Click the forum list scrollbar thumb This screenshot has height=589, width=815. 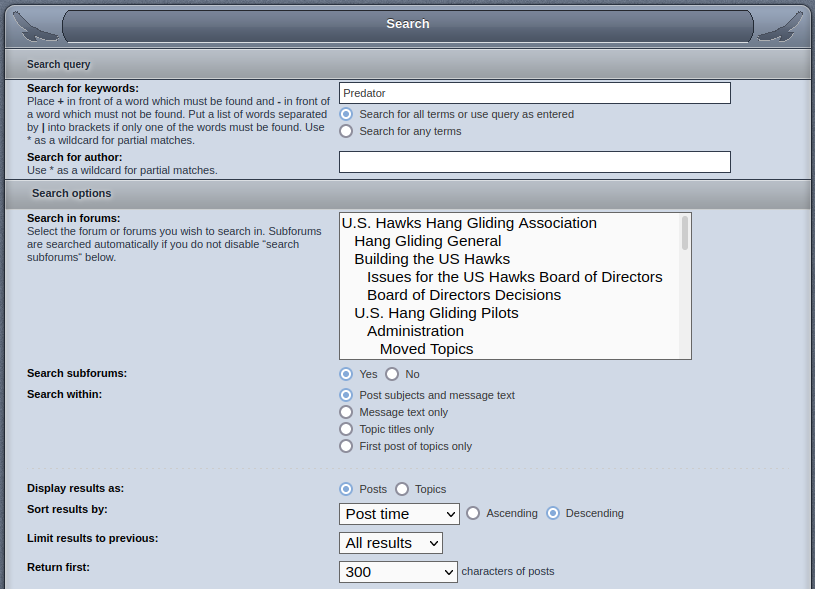[685, 233]
